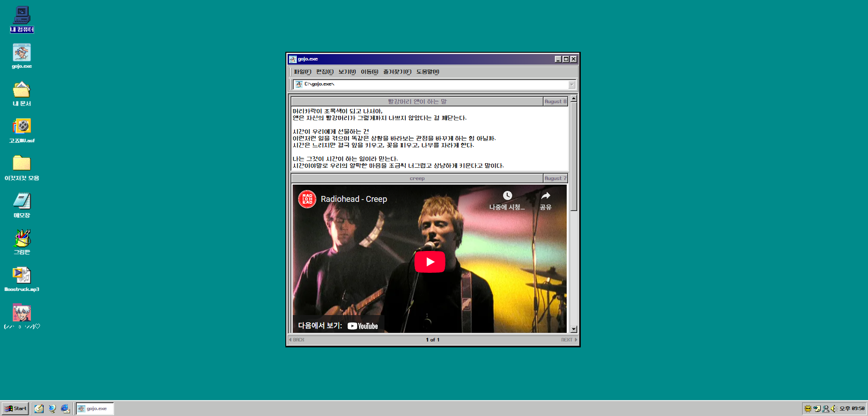
Task: Open the 즐겨찾기(F) menu
Action: pos(397,72)
